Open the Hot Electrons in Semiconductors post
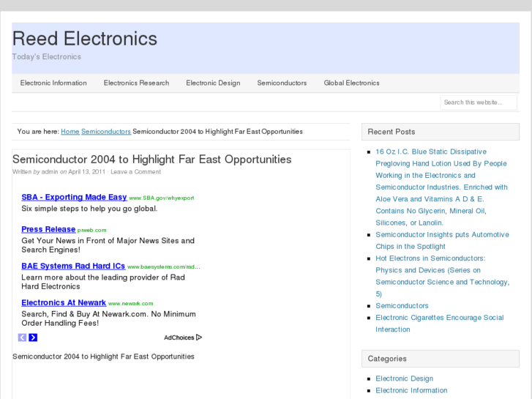Image resolution: width=532 pixels, height=399 pixels. [x=443, y=276]
